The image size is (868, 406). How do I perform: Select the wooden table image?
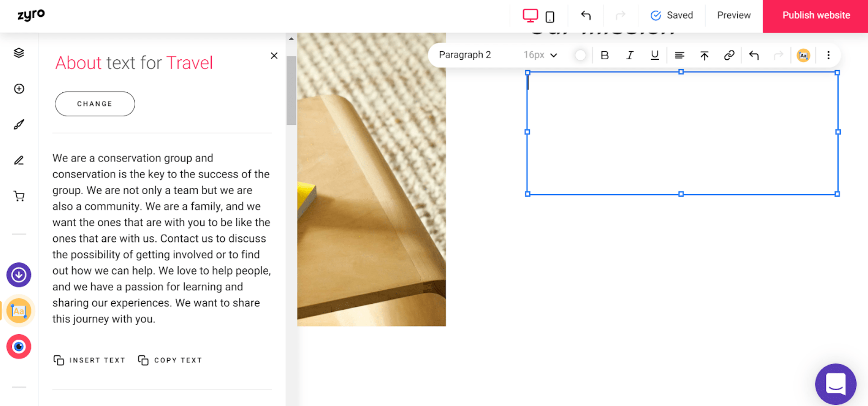pos(371,179)
